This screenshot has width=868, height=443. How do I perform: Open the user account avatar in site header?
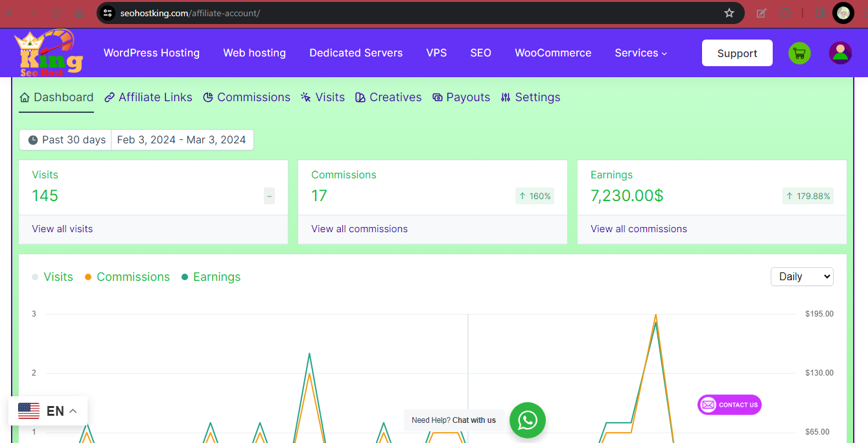click(840, 53)
